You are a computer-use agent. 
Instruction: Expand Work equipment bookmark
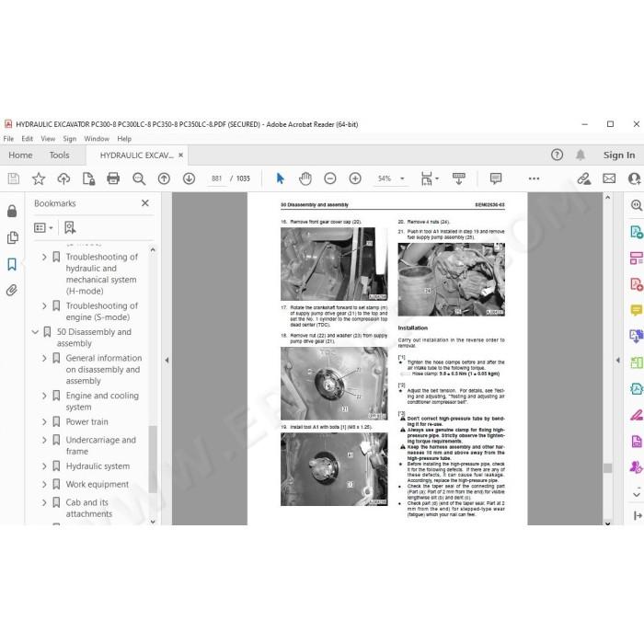pyautogui.click(x=44, y=484)
